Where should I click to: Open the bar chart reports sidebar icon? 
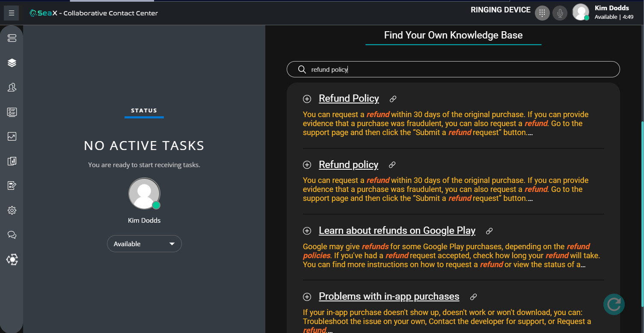[x=12, y=161]
